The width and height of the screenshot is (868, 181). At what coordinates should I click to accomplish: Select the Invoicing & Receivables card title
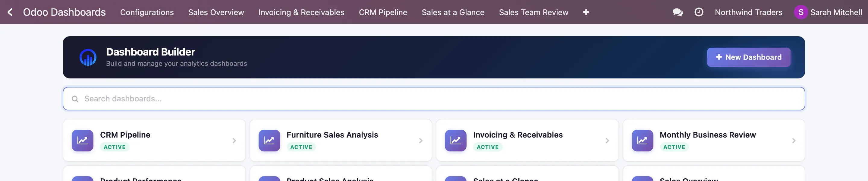coord(518,135)
